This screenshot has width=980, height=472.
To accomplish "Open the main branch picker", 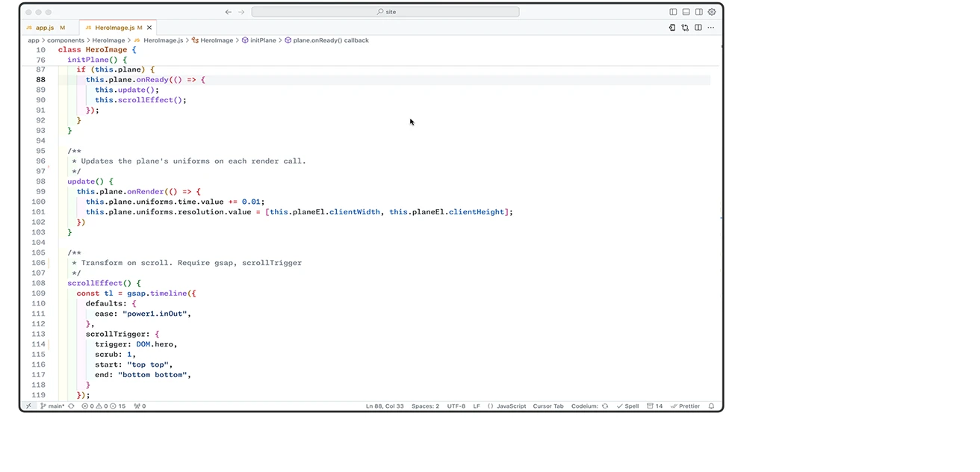I will (52, 406).
